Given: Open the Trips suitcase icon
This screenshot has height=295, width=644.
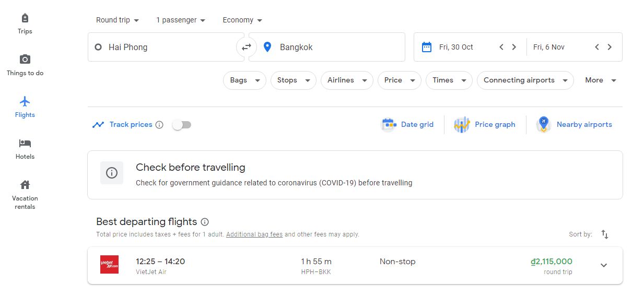Looking at the screenshot, I should coord(25,18).
